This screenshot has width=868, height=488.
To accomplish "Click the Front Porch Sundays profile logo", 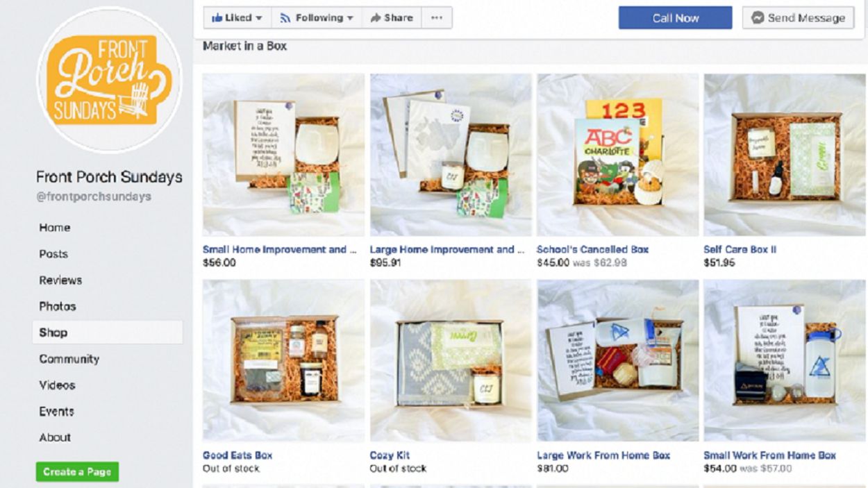I will 109,80.
